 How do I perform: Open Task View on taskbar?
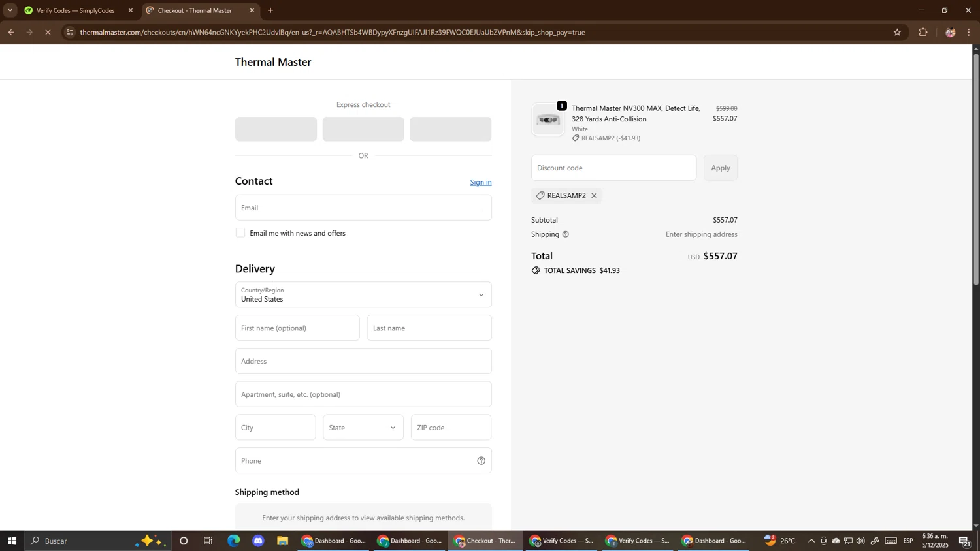coord(208,541)
